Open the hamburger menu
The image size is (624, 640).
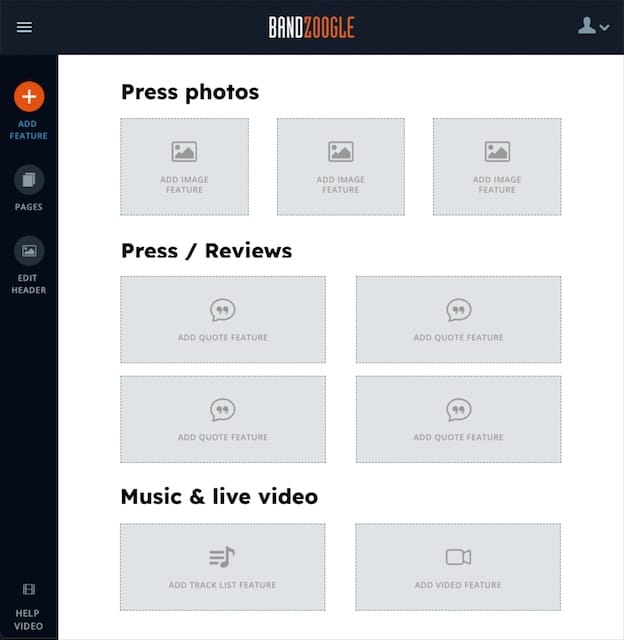tap(24, 27)
